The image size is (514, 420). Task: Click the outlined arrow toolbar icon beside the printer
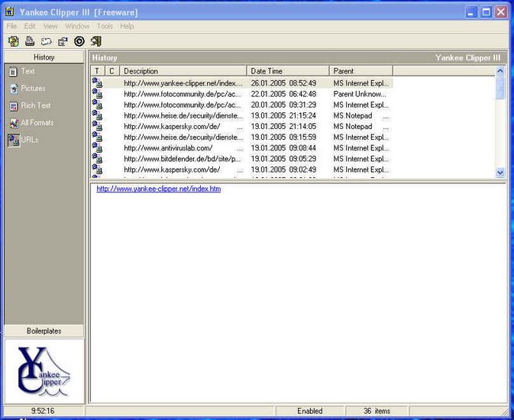(47, 41)
